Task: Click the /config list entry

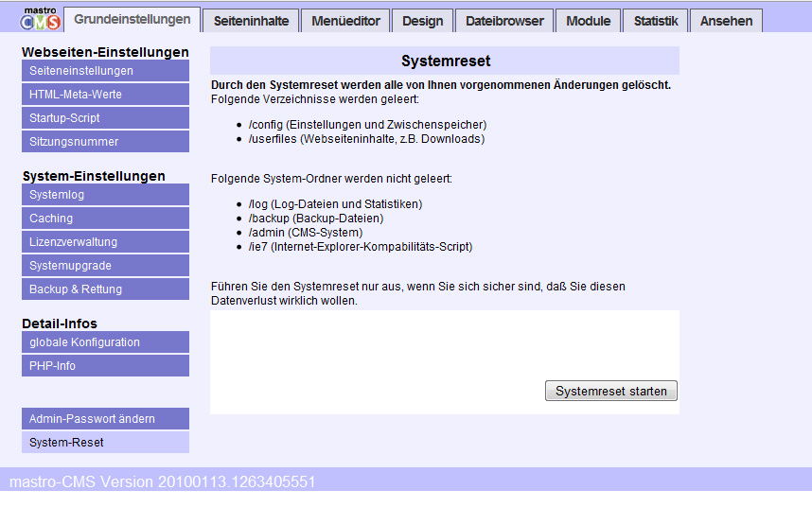Action: coord(368,125)
